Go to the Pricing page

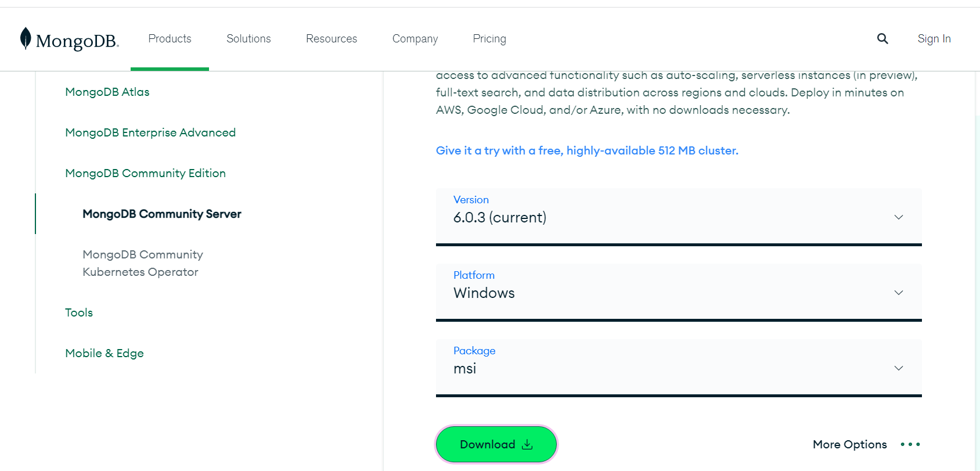click(x=489, y=39)
